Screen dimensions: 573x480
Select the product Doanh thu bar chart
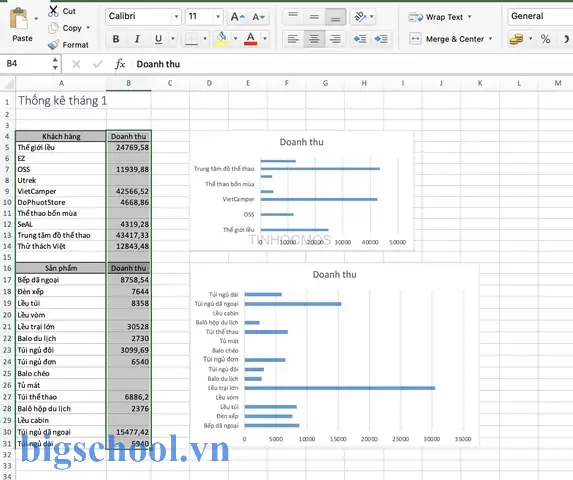tap(335, 355)
